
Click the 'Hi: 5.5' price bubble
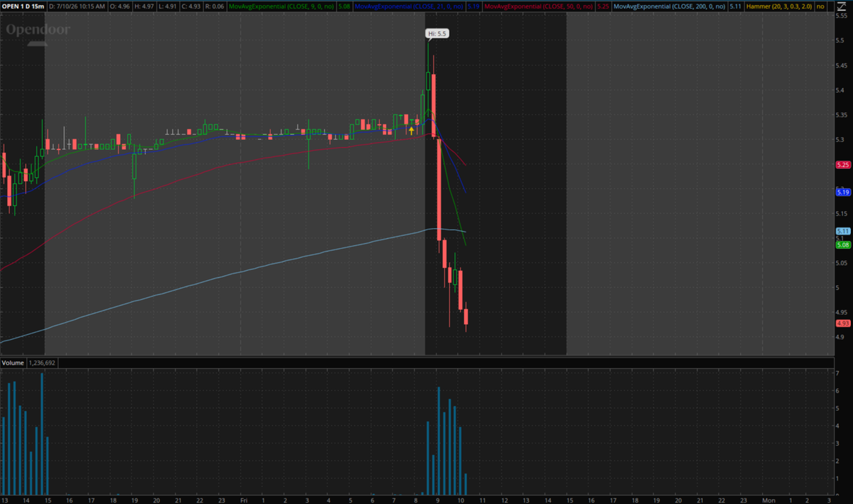tap(438, 33)
